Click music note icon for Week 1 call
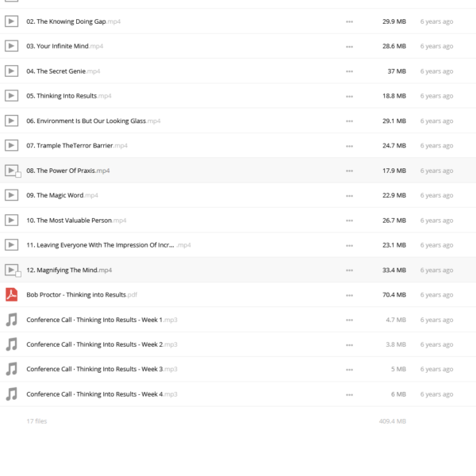Viewport: 476px width, 476px height. pyautogui.click(x=12, y=320)
